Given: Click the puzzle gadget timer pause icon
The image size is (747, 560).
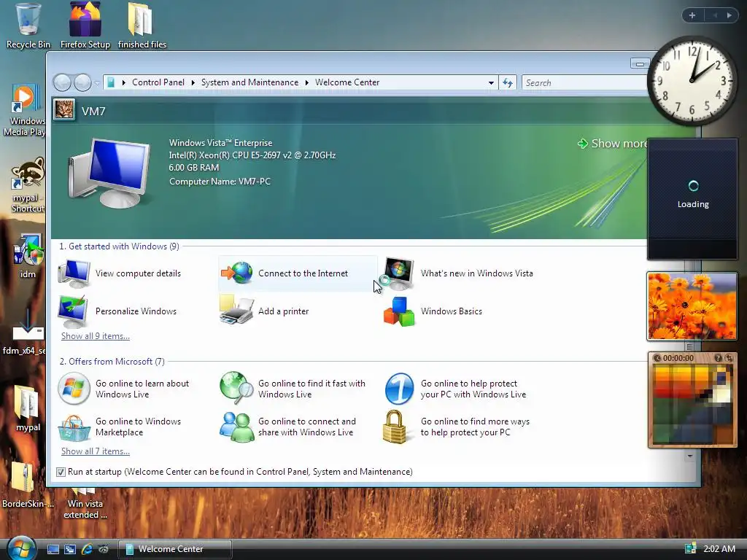Looking at the screenshot, I should pyautogui.click(x=657, y=358).
